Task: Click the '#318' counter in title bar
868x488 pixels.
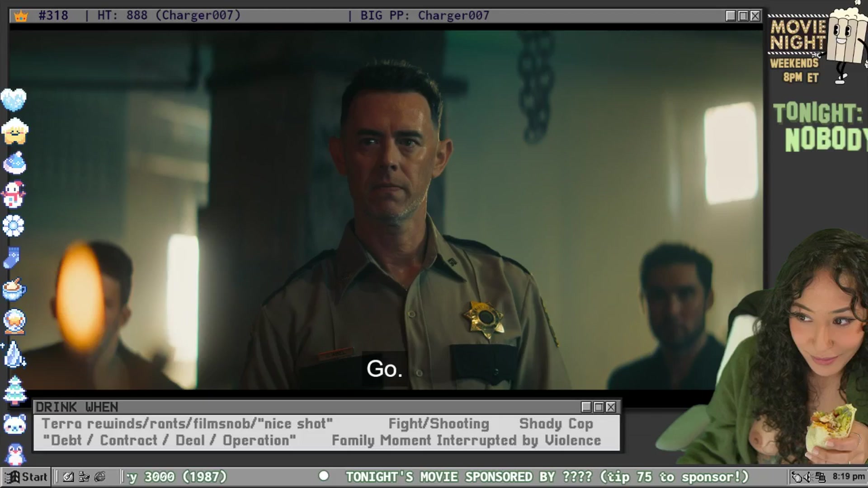Action: click(53, 15)
